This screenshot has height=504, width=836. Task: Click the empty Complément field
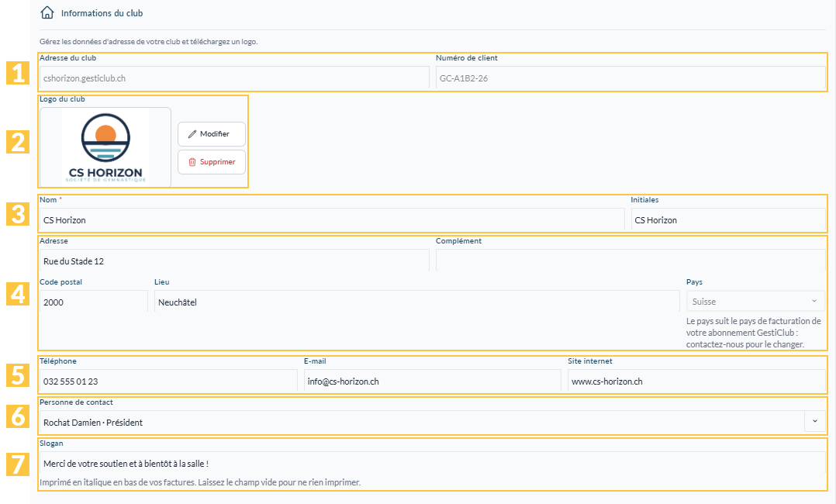[630, 261]
